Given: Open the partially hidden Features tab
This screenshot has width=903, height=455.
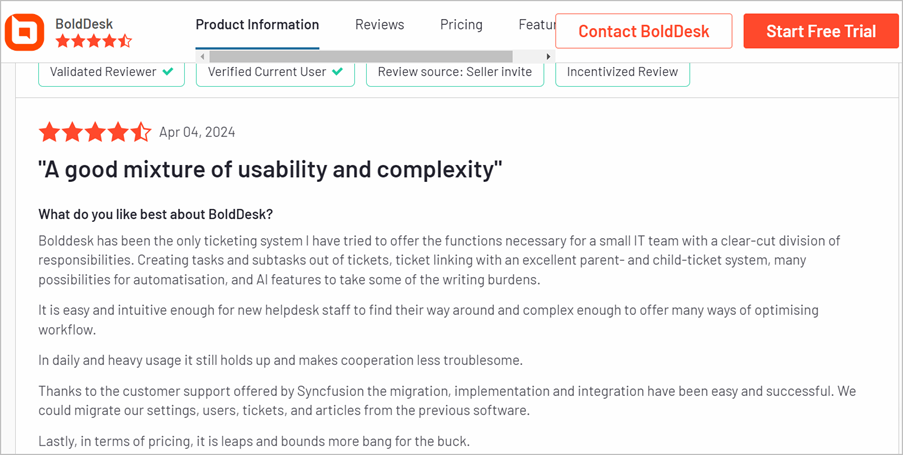Looking at the screenshot, I should tap(537, 25).
